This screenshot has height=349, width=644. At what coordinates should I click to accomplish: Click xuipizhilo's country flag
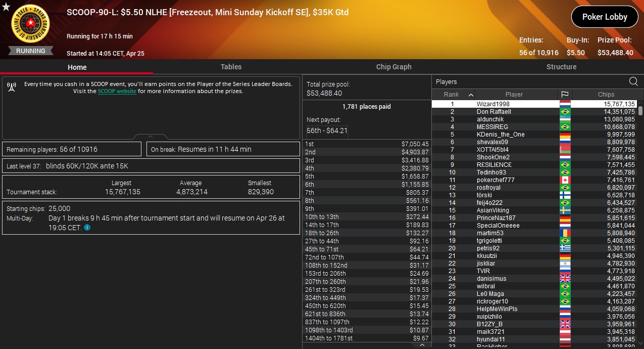(x=565, y=317)
